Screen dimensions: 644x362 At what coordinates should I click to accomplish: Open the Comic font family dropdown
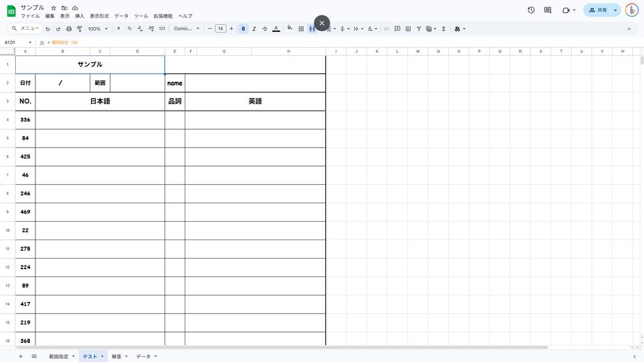pos(187,29)
